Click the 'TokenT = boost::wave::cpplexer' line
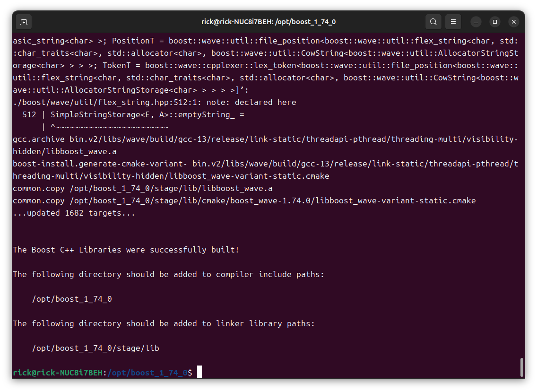This screenshot has width=537, height=392. (265, 65)
